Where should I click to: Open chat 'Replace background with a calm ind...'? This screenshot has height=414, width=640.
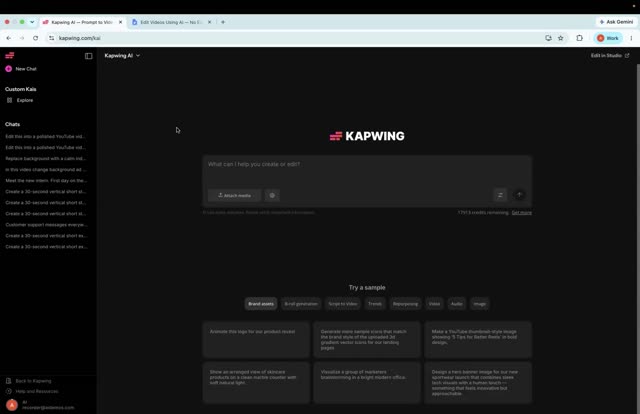(46, 158)
